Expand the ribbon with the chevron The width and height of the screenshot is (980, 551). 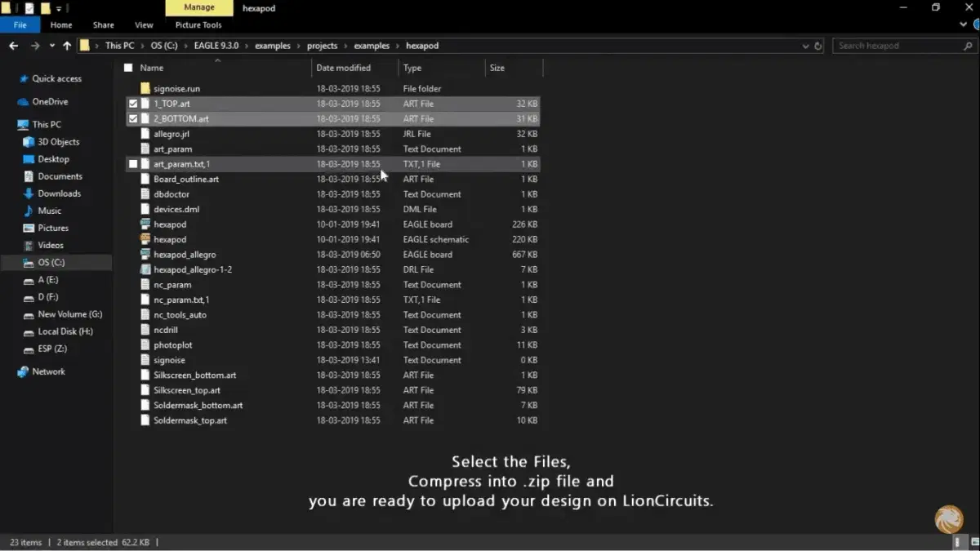pyautogui.click(x=964, y=25)
